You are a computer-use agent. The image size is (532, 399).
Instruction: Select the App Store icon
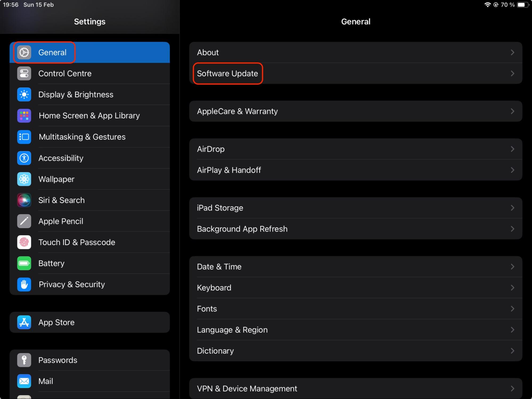point(24,322)
